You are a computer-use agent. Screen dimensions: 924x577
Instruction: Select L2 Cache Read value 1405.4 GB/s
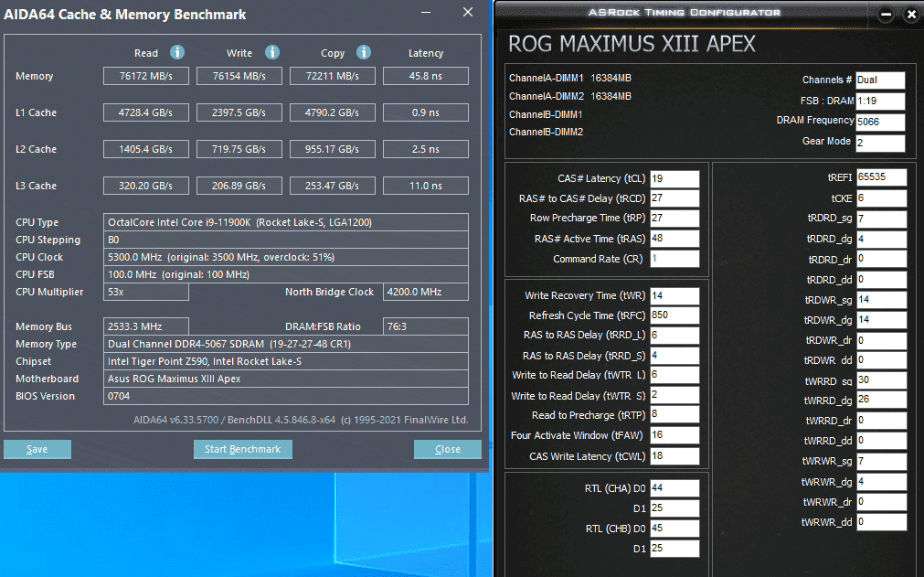pyautogui.click(x=146, y=149)
